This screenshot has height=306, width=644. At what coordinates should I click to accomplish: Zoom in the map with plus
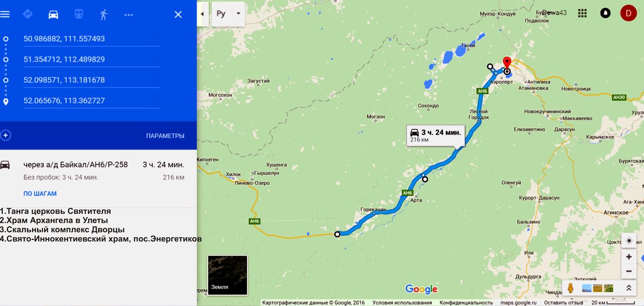[x=629, y=257]
